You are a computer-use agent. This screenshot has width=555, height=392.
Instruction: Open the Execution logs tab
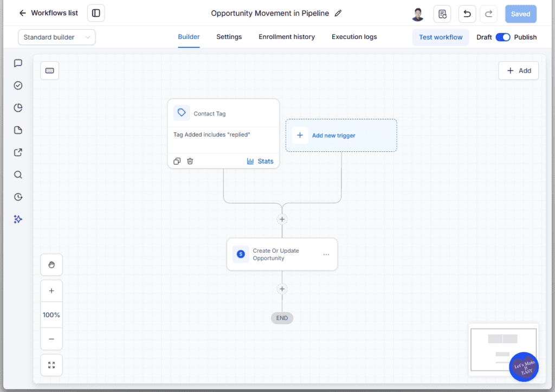pos(354,37)
